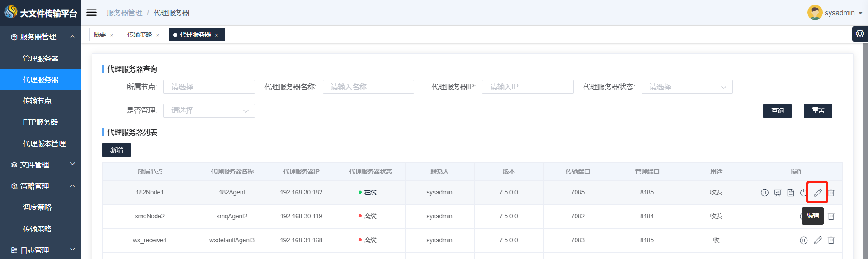The width and height of the screenshot is (868, 259).
Task: Click the power icon for 182Agent
Action: click(803, 193)
